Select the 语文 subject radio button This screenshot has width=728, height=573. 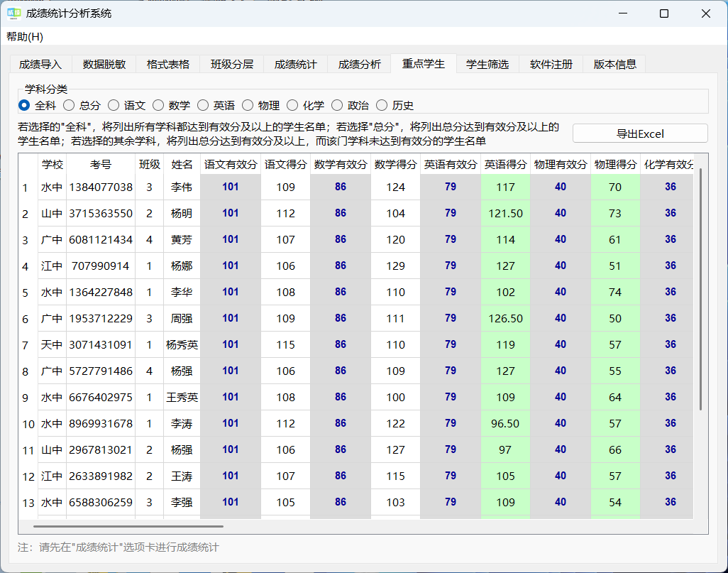(x=114, y=105)
